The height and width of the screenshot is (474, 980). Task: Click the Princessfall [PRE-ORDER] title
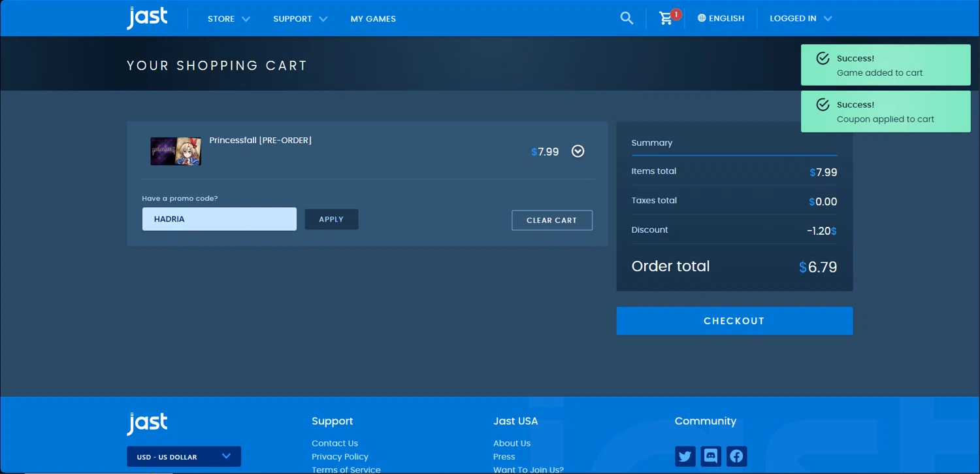(x=260, y=140)
